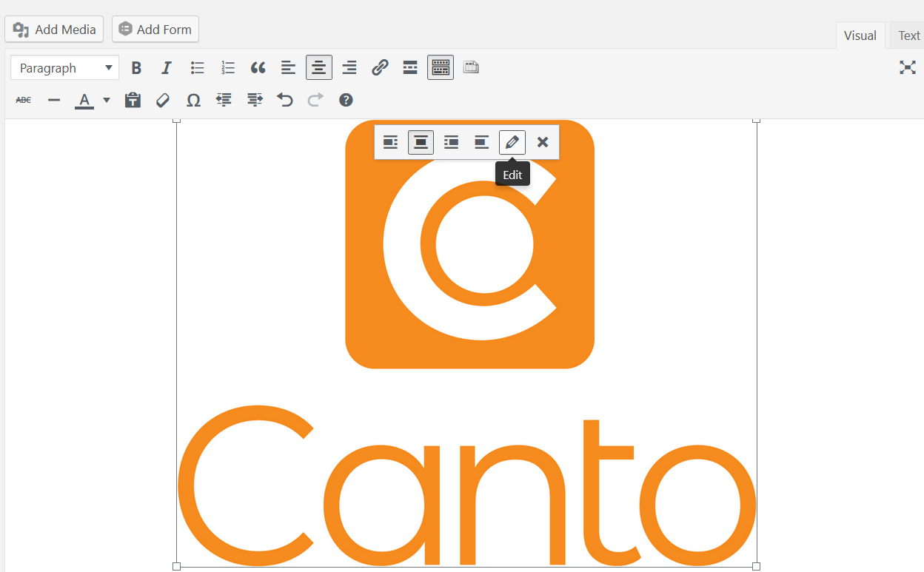Undo the last action
924x572 pixels.
285,100
